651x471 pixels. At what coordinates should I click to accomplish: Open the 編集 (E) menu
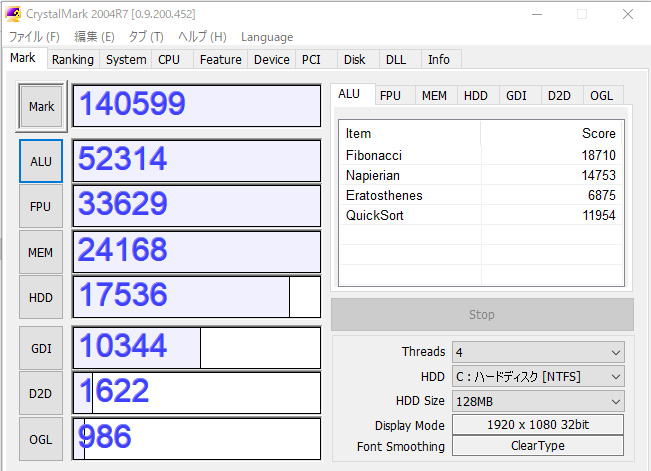point(94,37)
